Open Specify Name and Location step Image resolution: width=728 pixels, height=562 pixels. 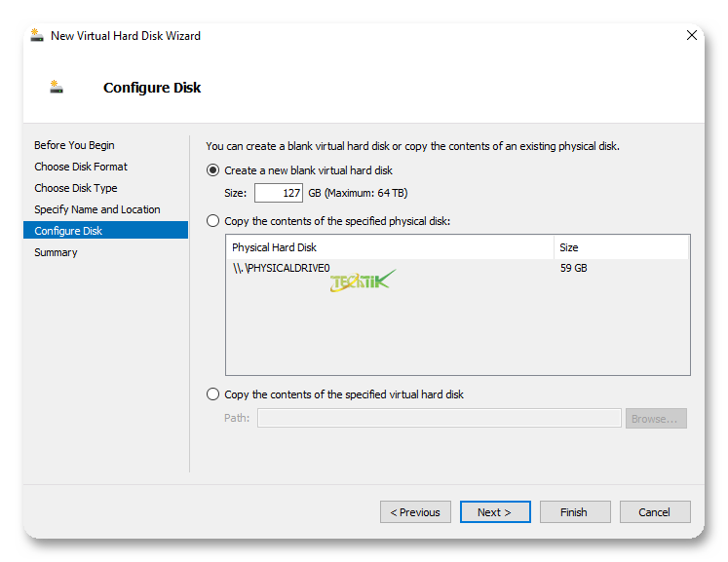pos(97,209)
